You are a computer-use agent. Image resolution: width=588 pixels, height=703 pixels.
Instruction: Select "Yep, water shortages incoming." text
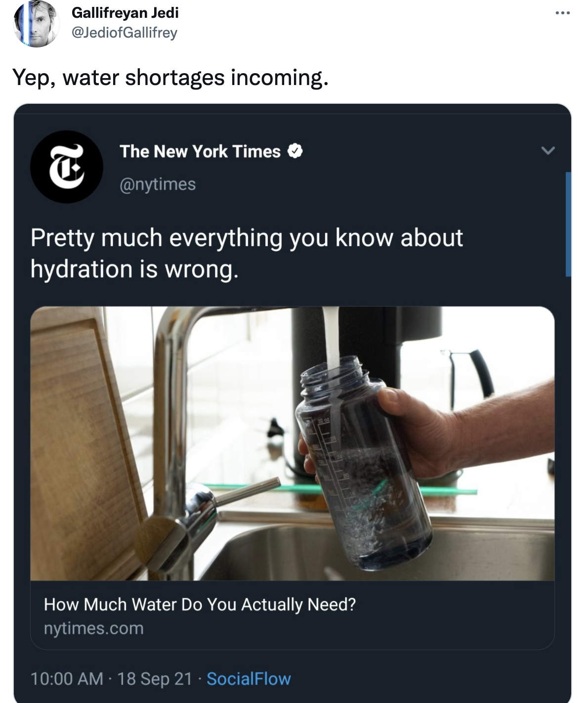pyautogui.click(x=172, y=76)
